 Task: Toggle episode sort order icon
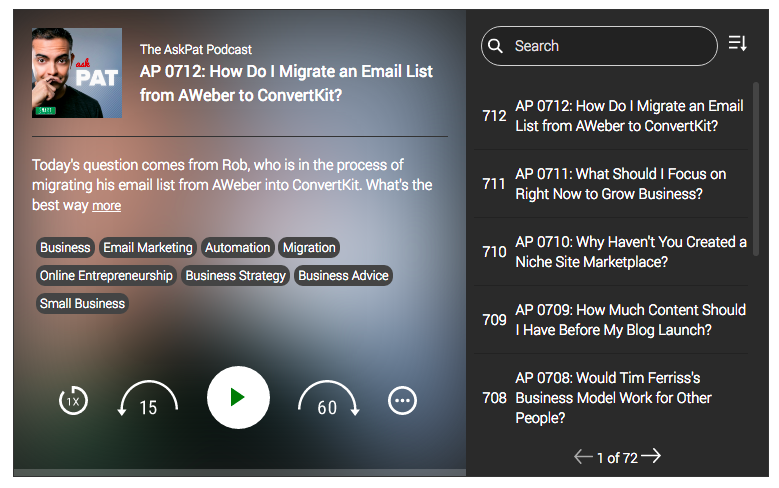point(738,43)
